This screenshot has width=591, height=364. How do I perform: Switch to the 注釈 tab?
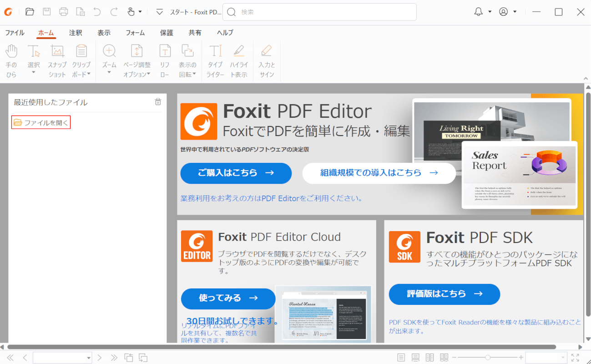click(76, 33)
